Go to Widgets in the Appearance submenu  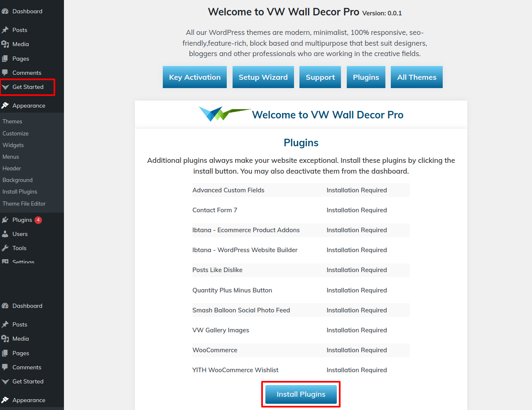pos(13,145)
